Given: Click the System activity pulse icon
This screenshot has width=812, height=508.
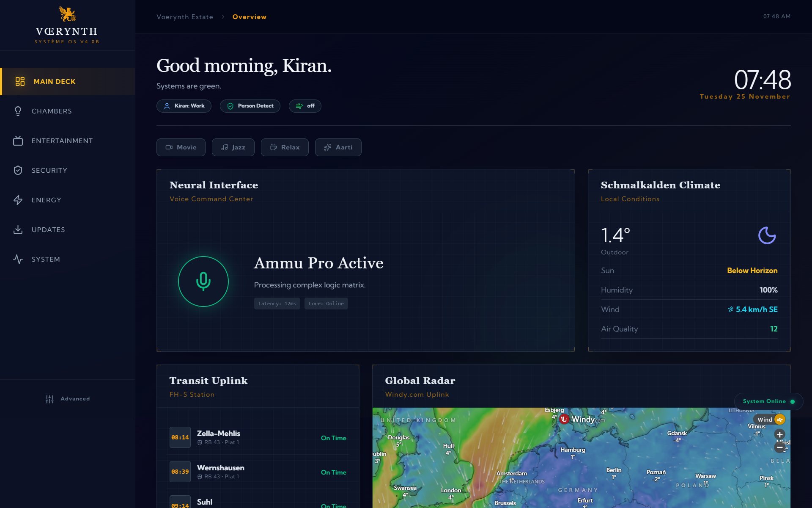Looking at the screenshot, I should point(18,259).
